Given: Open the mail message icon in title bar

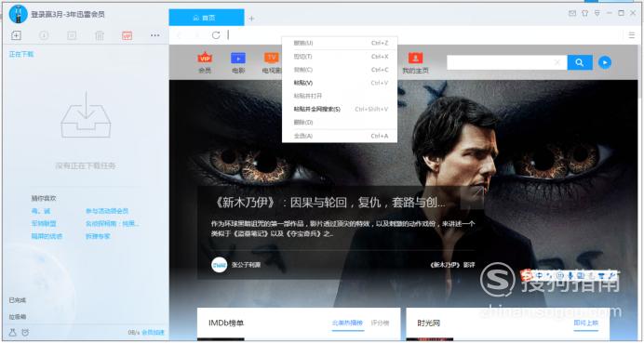Looking at the screenshot, I should pyautogui.click(x=572, y=13).
